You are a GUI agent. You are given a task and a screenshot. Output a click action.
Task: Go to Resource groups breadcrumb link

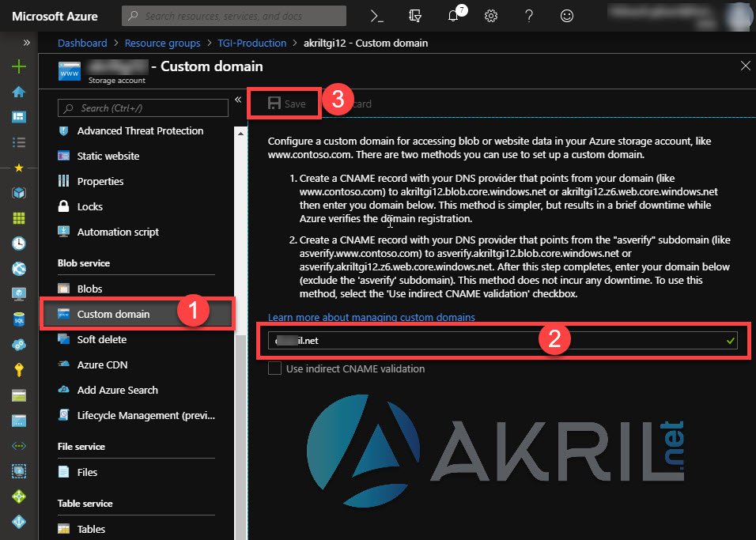point(162,43)
